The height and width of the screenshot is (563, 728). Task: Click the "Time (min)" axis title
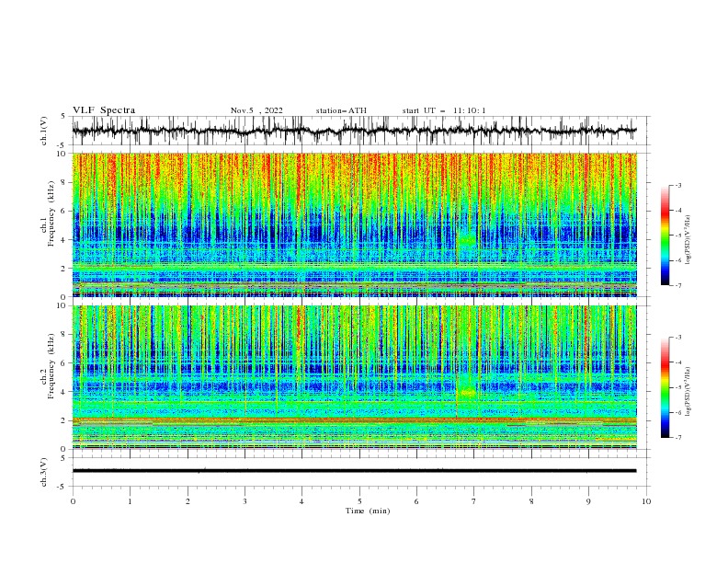pyautogui.click(x=368, y=511)
